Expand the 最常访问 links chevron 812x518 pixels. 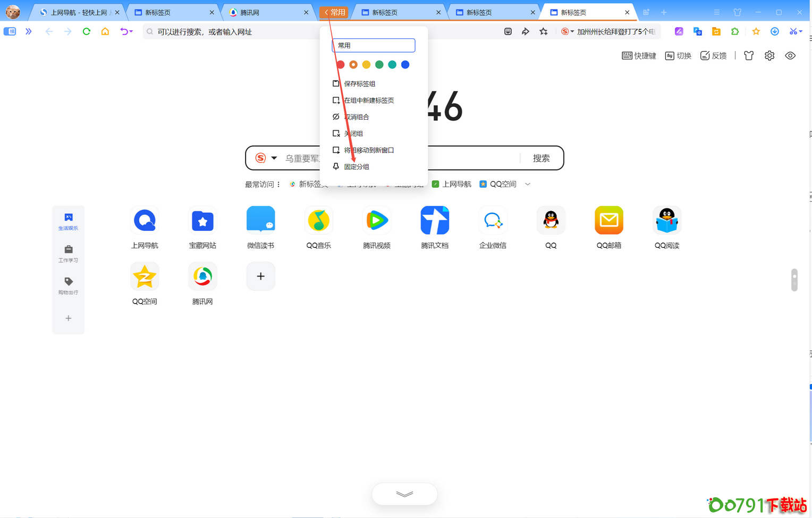pyautogui.click(x=528, y=184)
